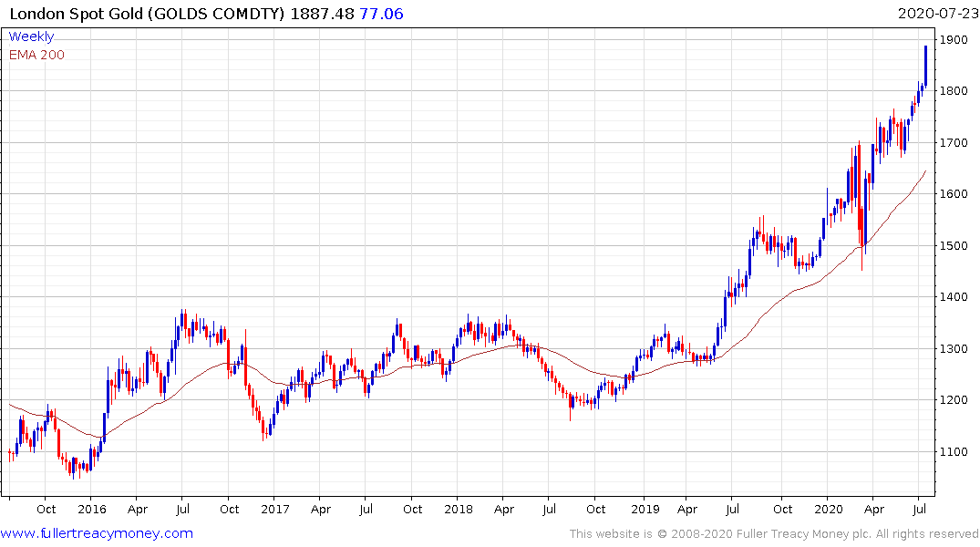Select the 2020 year label on time axis
This screenshot has height=547, width=980.
[829, 510]
